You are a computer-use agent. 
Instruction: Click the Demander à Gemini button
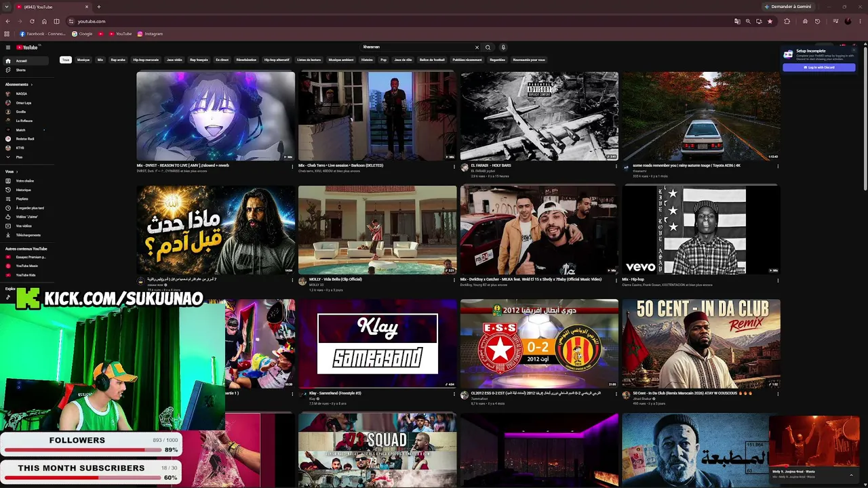[x=787, y=7]
